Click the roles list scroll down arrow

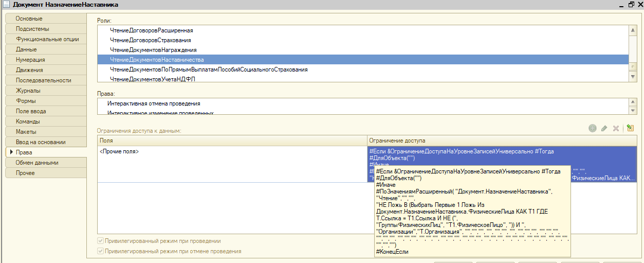click(633, 77)
